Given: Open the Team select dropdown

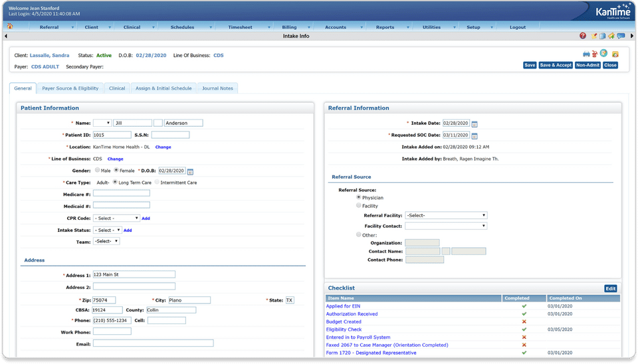Looking at the screenshot, I should pos(106,241).
